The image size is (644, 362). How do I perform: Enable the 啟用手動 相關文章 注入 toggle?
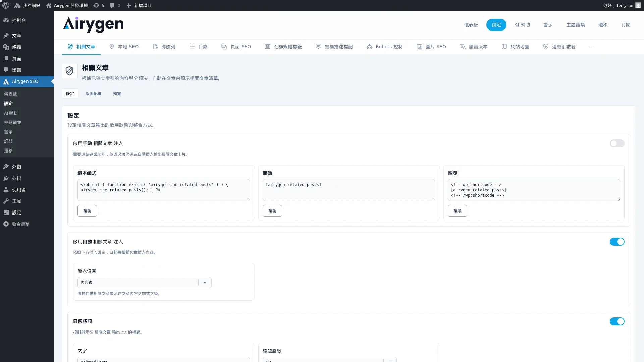617,143
